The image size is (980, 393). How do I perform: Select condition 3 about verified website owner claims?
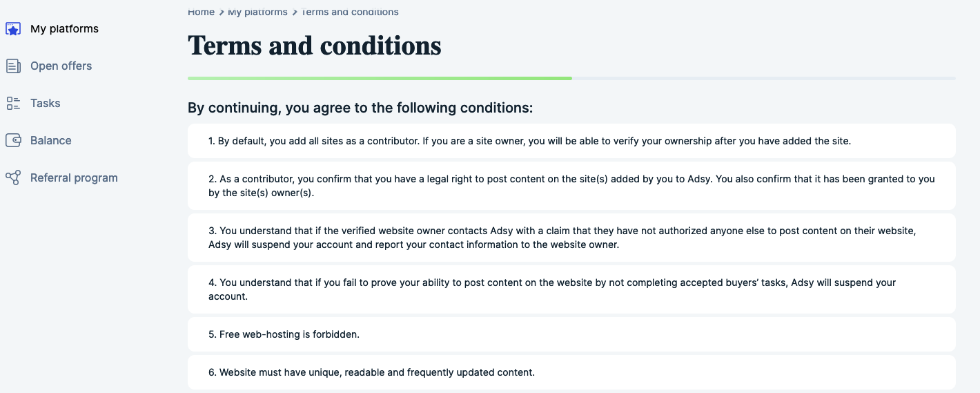(x=571, y=238)
